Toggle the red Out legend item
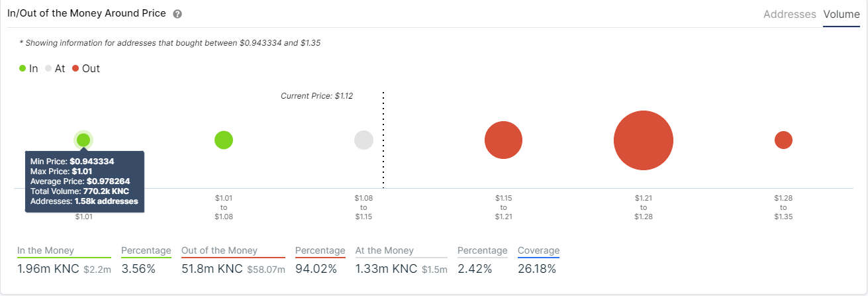868x296 pixels. coord(85,68)
